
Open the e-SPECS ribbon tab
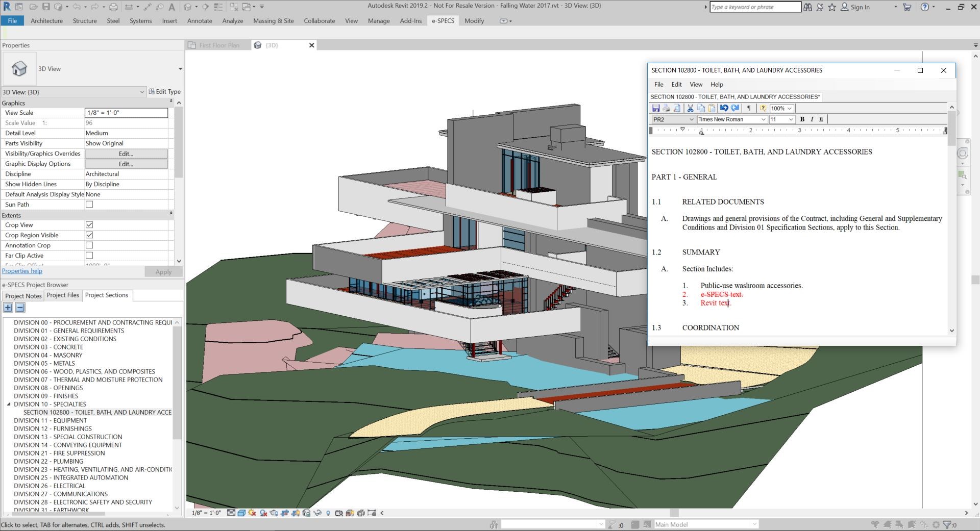click(443, 21)
